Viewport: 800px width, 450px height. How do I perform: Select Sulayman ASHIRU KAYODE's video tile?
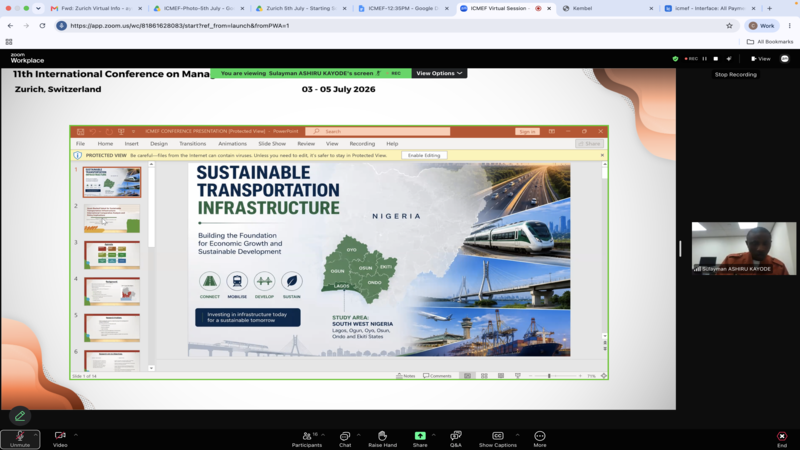click(744, 248)
